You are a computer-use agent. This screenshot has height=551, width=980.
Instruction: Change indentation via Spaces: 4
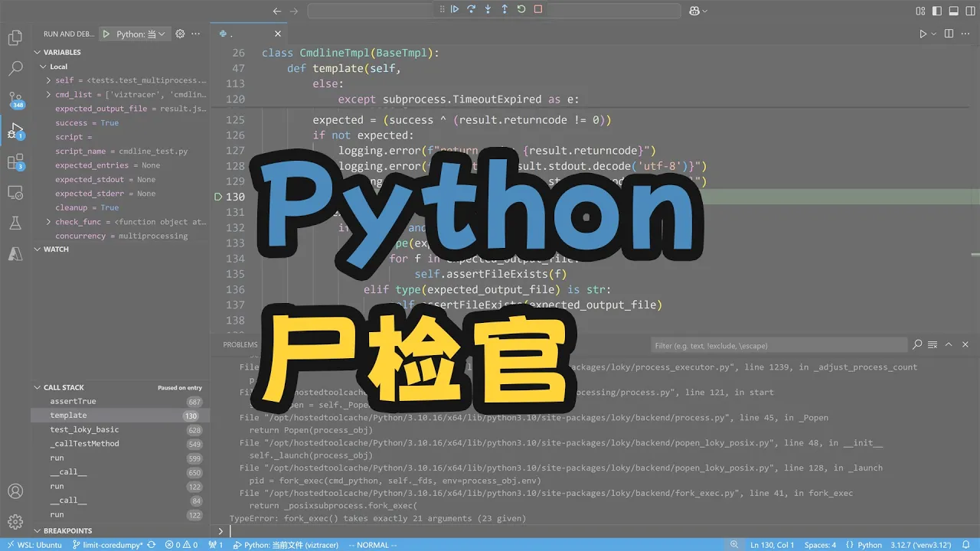coord(820,545)
